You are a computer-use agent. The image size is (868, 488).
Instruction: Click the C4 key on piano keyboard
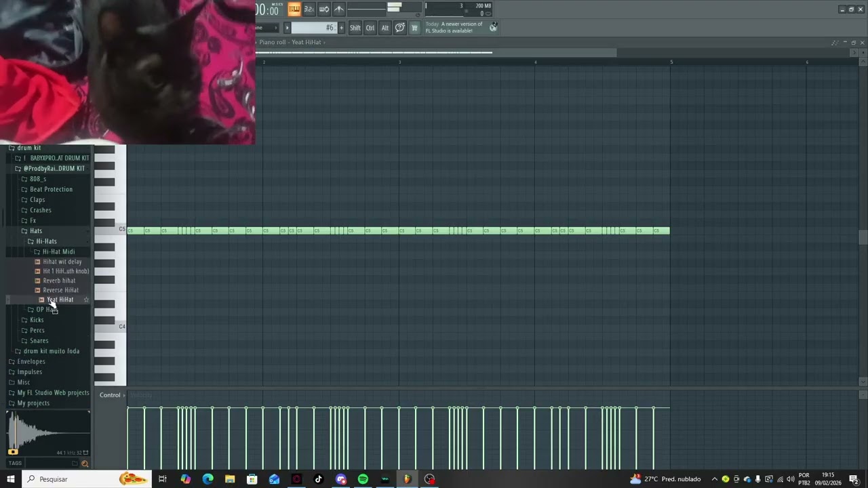tap(111, 327)
